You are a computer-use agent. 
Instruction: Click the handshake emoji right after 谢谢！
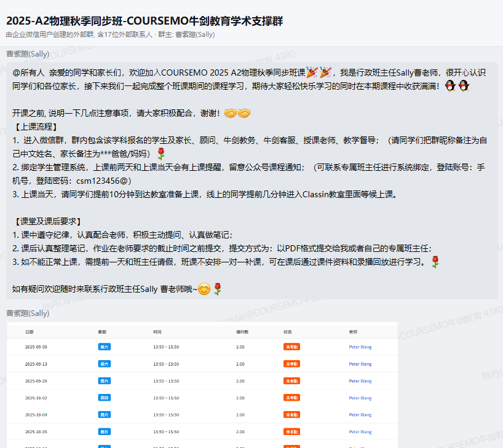pos(231,113)
